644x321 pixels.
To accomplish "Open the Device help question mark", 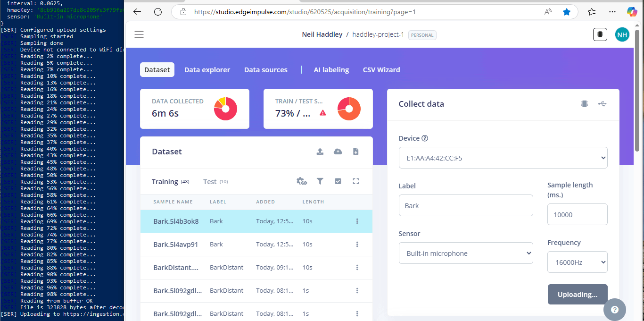I will pos(425,138).
